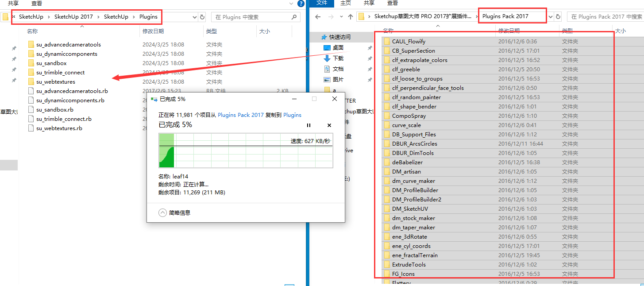
Task: Sort left window by 修改日期 column
Action: [153, 31]
